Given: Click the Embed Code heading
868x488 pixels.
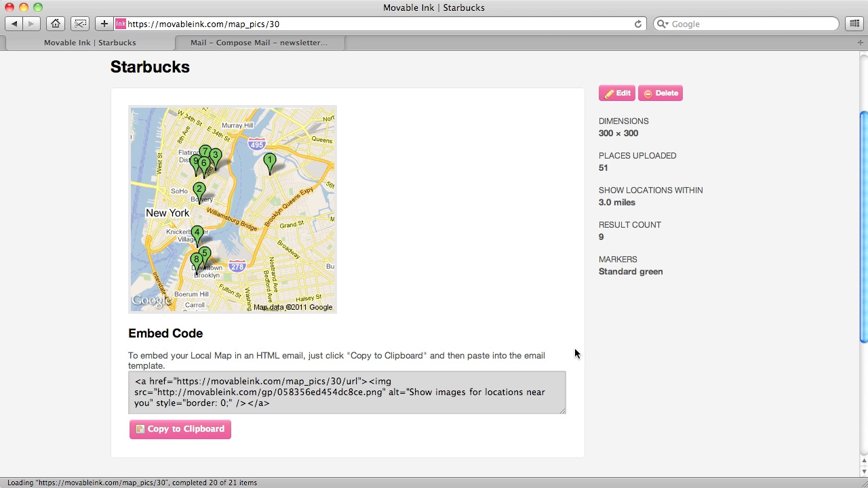Looking at the screenshot, I should 165,333.
